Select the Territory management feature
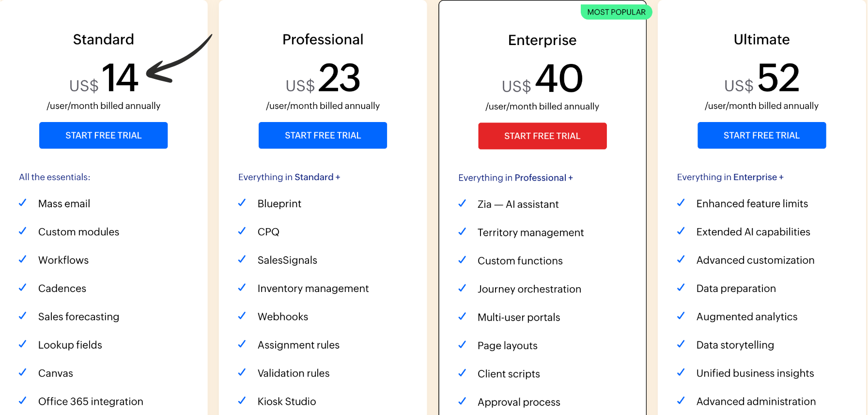 [530, 232]
